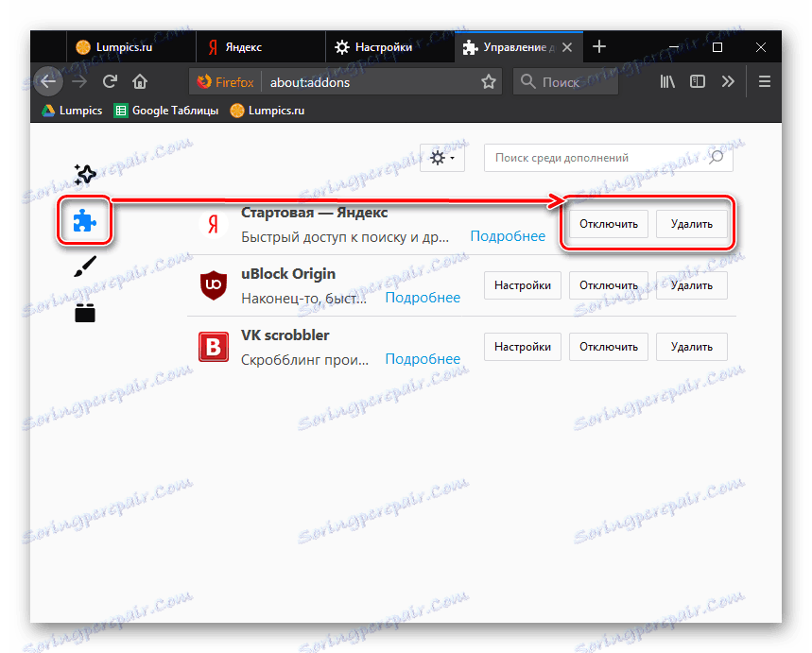Open Подробнее for uBlock Origin
The height and width of the screenshot is (653, 812).
point(423,298)
